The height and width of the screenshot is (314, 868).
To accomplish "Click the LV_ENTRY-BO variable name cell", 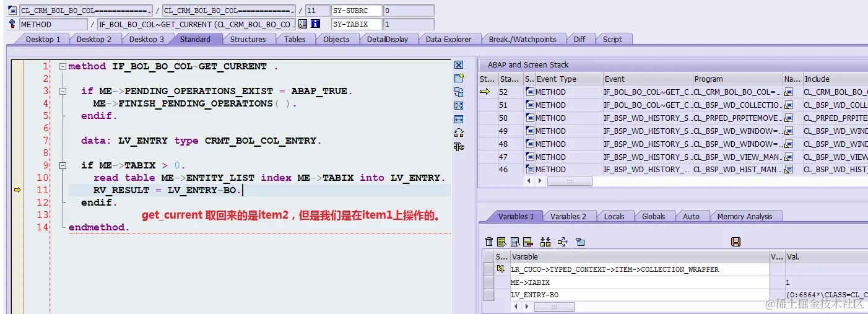I will pos(639,295).
